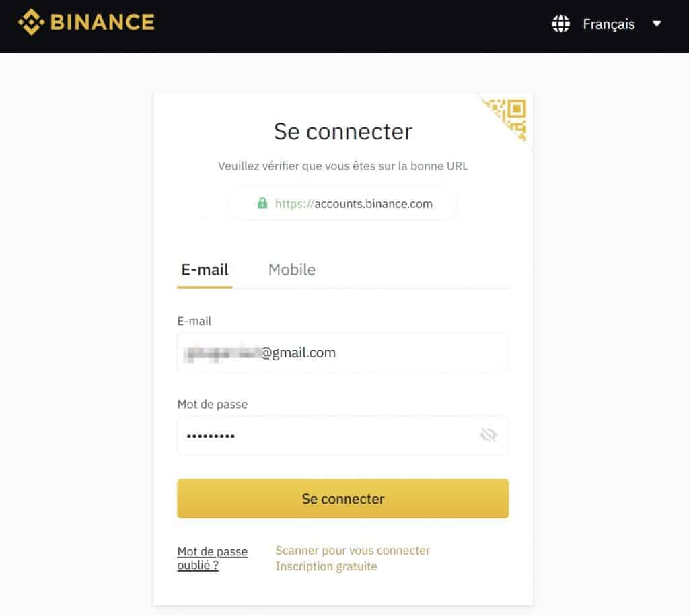Show the masked password characters
The height and width of the screenshot is (616, 689).
(x=488, y=435)
